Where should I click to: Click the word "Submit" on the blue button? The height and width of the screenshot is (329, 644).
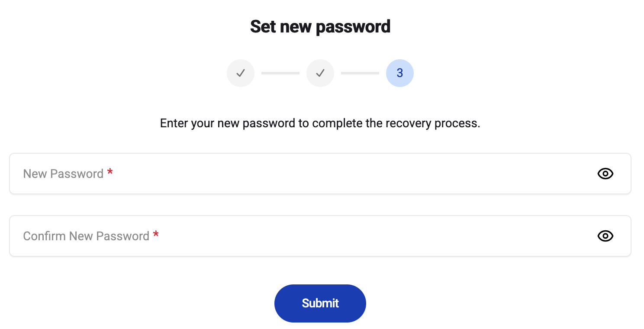(x=320, y=303)
